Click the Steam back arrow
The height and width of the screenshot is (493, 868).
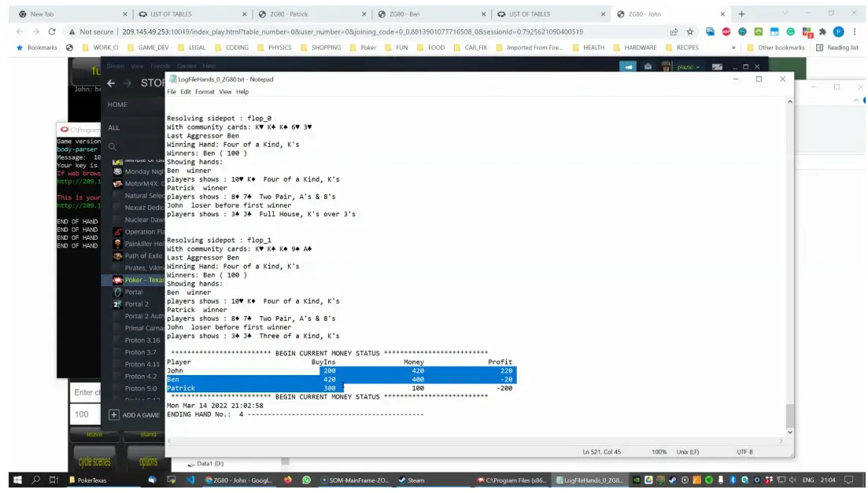click(x=111, y=83)
